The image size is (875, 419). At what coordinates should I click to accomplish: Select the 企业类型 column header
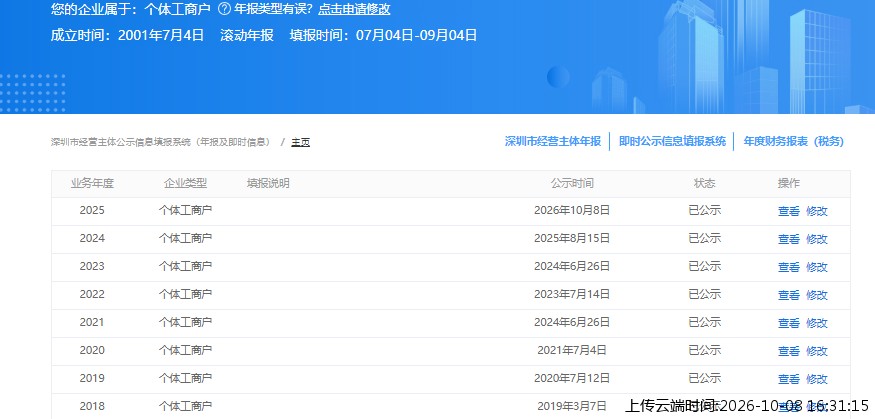[185, 183]
